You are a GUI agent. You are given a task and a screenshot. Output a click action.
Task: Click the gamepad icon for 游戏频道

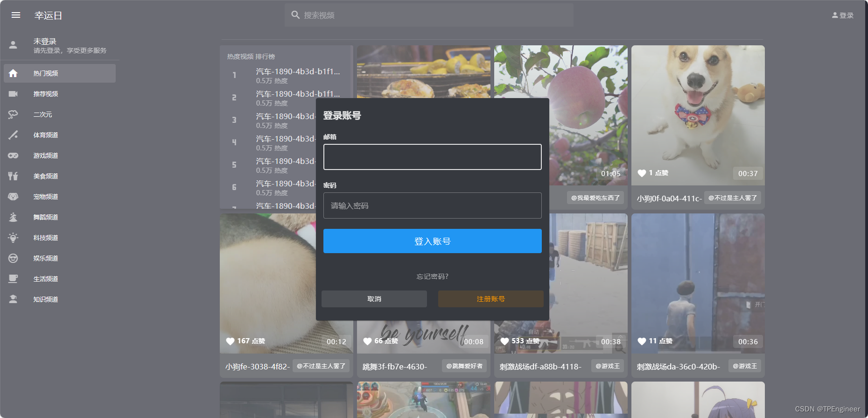pyautogui.click(x=13, y=156)
